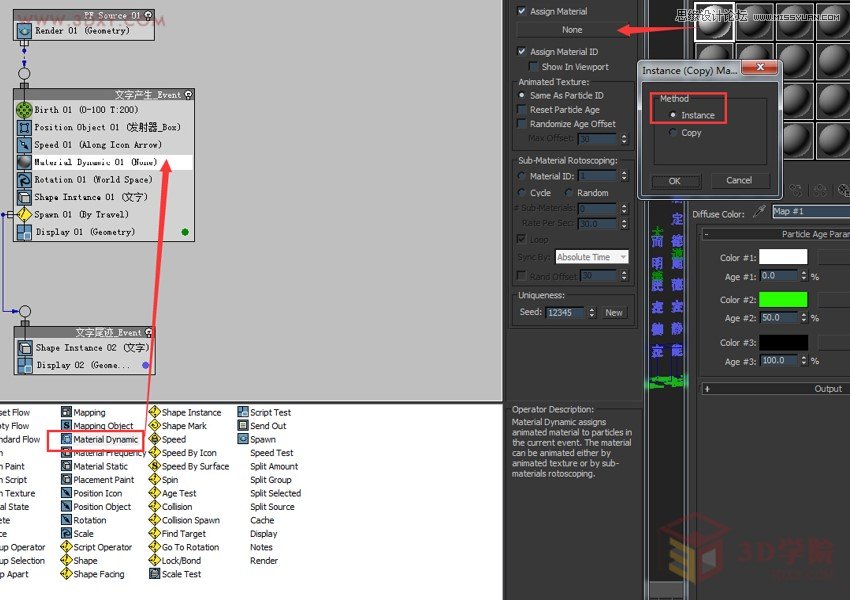Toggle the 文字产生_Event lightbulb icon
850x600 pixels.
(188, 95)
